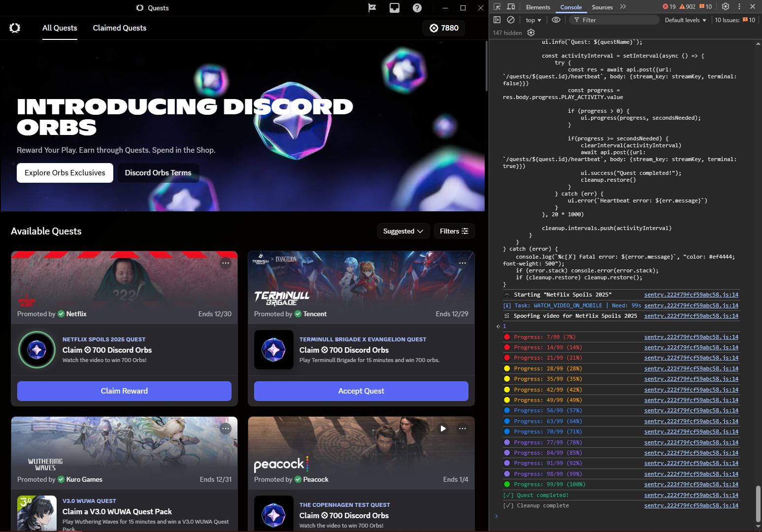The width and height of the screenshot is (762, 532).
Task: Open the inbox icon in title bar
Action: click(x=395, y=8)
